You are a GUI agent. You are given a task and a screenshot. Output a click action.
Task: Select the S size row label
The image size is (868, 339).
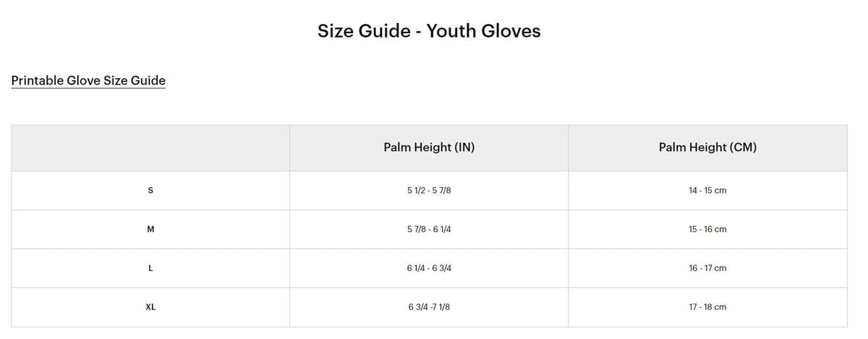click(x=150, y=190)
